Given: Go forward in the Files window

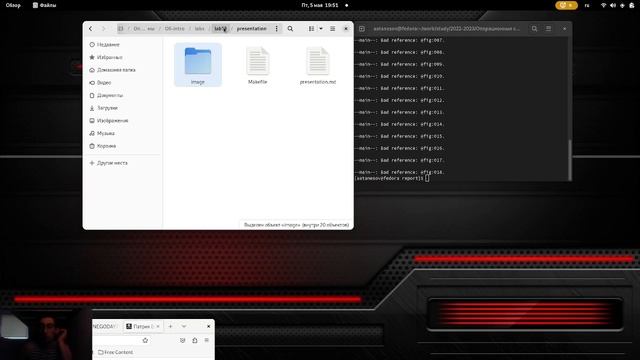Looking at the screenshot, I should click(103, 29).
